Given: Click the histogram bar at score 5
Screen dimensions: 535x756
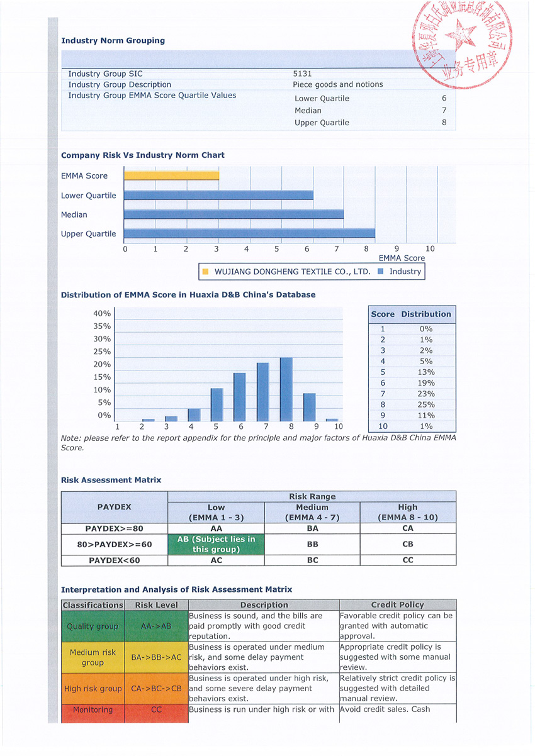Looking at the screenshot, I should (x=217, y=404).
